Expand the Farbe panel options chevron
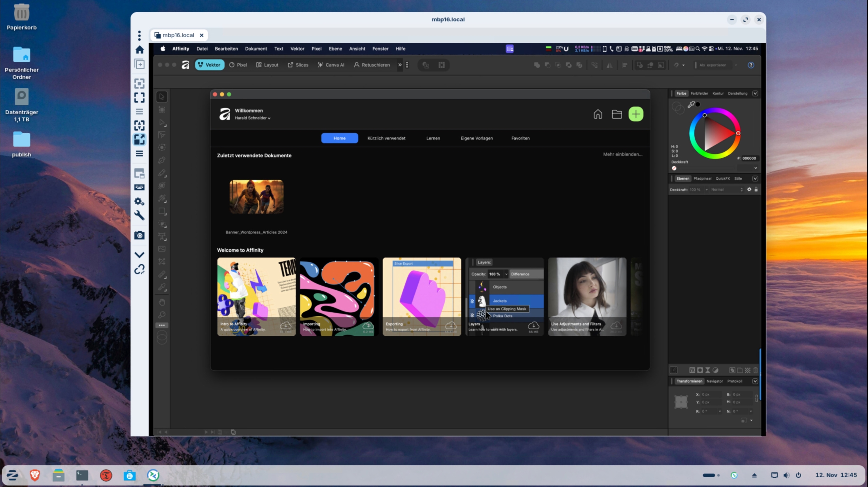The height and width of the screenshot is (487, 868). 755,93
